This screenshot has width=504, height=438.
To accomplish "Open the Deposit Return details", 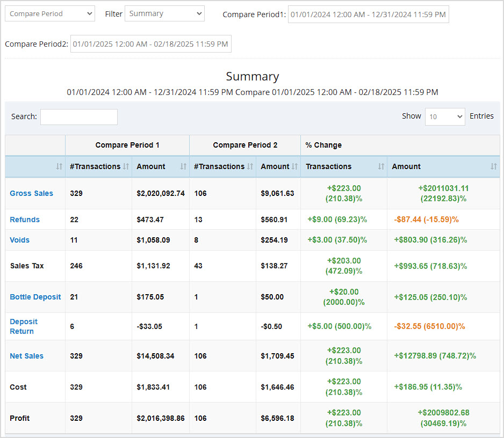I will 24,326.
